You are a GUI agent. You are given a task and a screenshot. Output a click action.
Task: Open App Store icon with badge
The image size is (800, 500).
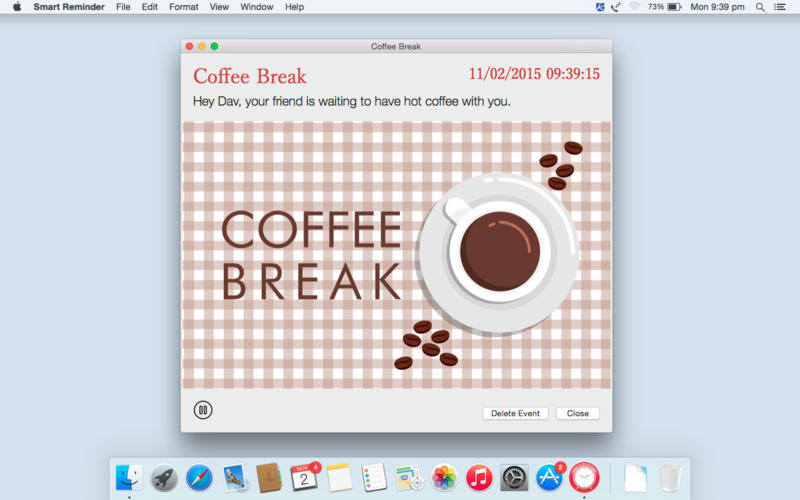[549, 478]
